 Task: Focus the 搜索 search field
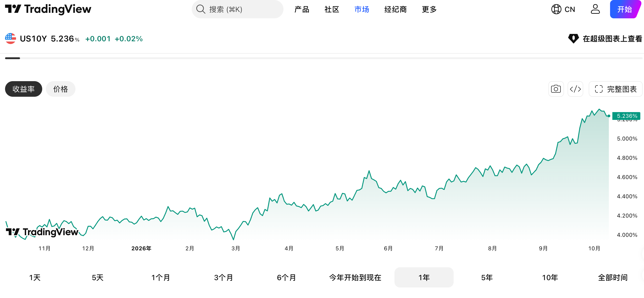pos(238,9)
